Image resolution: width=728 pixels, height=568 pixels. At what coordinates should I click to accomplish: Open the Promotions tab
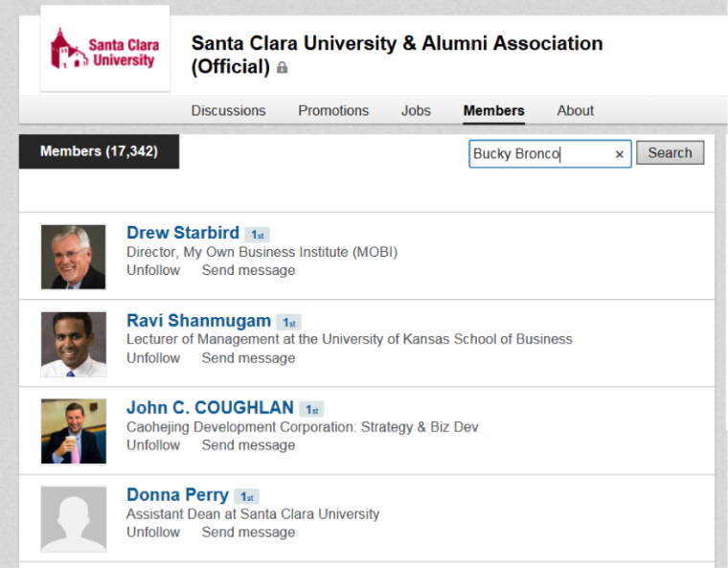[x=333, y=110]
